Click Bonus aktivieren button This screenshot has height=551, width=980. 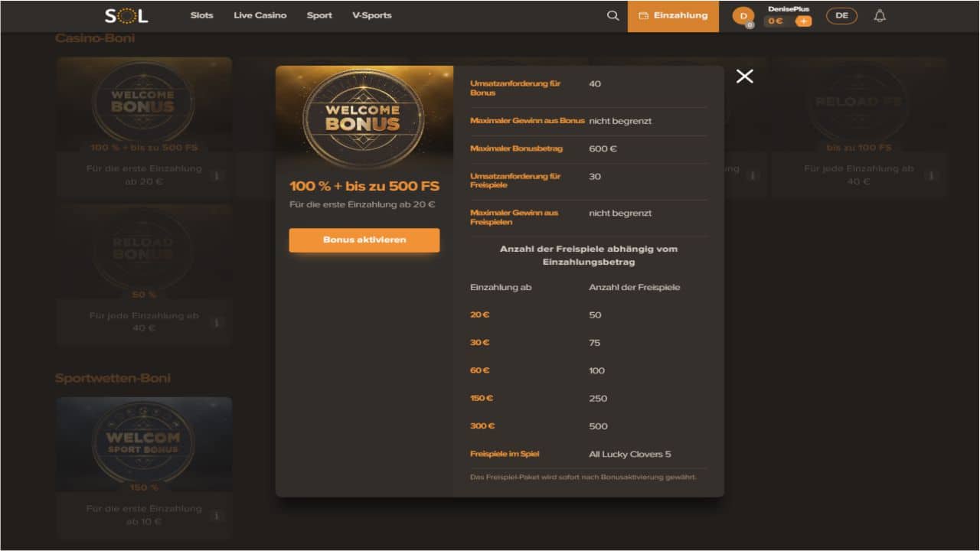[364, 240]
